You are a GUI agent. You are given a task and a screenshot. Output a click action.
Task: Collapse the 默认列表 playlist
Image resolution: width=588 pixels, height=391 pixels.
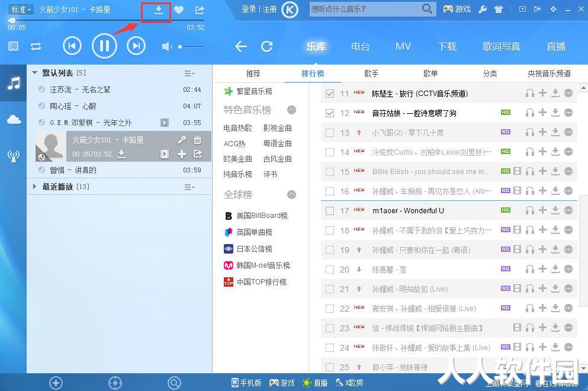point(35,73)
